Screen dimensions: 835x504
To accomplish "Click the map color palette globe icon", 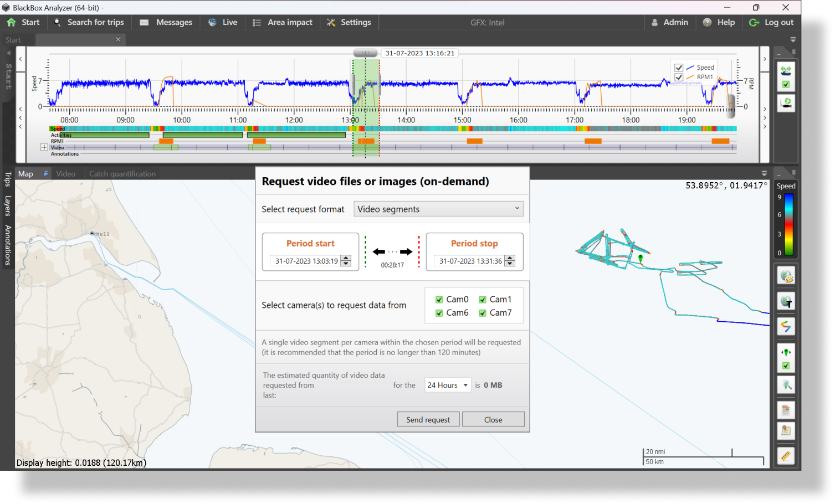I will point(786,275).
